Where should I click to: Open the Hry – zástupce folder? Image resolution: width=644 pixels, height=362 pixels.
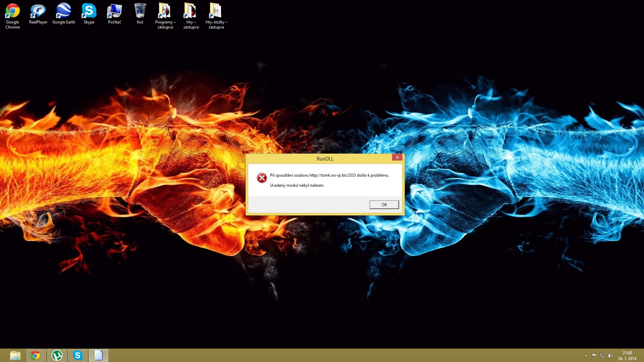click(191, 12)
